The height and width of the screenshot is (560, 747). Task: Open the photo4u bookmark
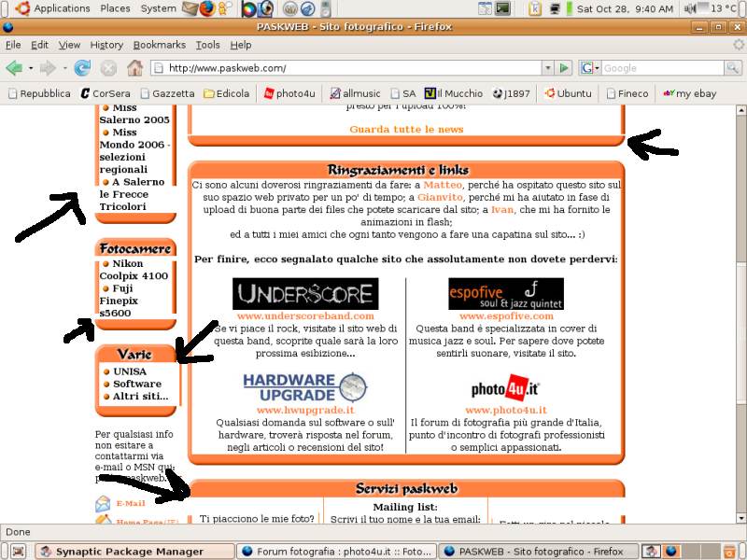coord(289,93)
